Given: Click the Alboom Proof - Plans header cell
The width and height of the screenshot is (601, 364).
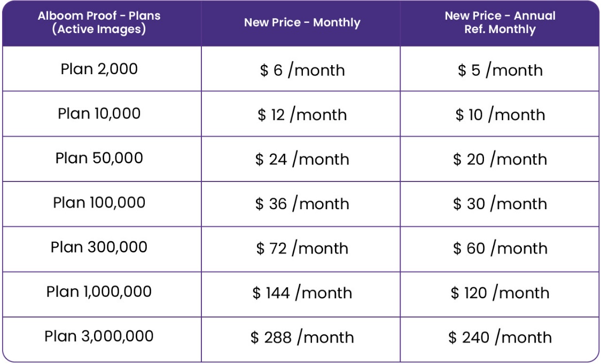Looking at the screenshot, I should click(99, 22).
